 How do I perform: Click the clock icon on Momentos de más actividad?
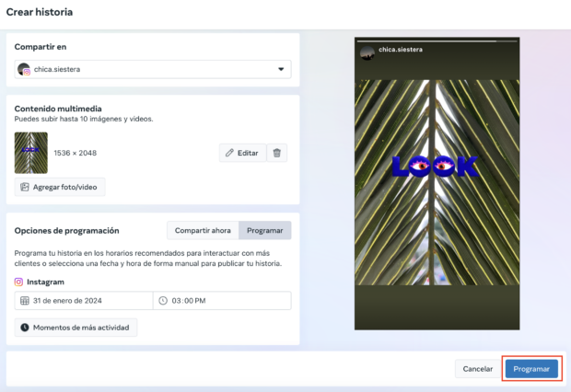(x=24, y=328)
